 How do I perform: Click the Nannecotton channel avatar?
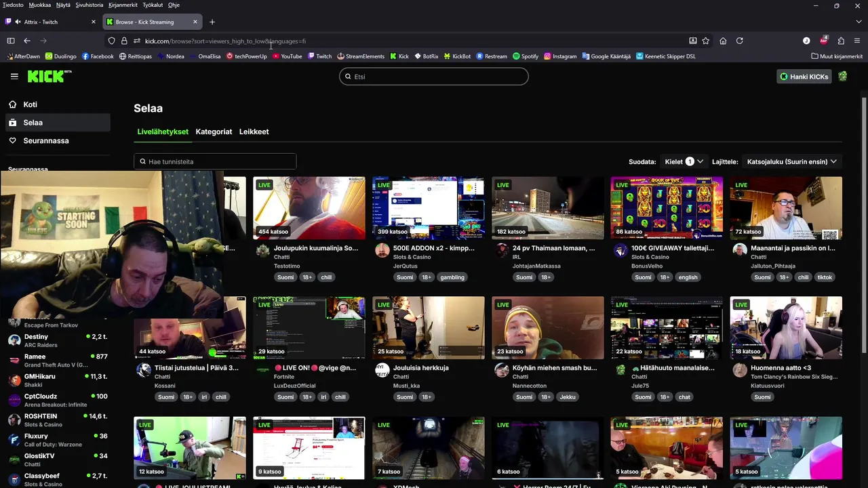(x=502, y=369)
